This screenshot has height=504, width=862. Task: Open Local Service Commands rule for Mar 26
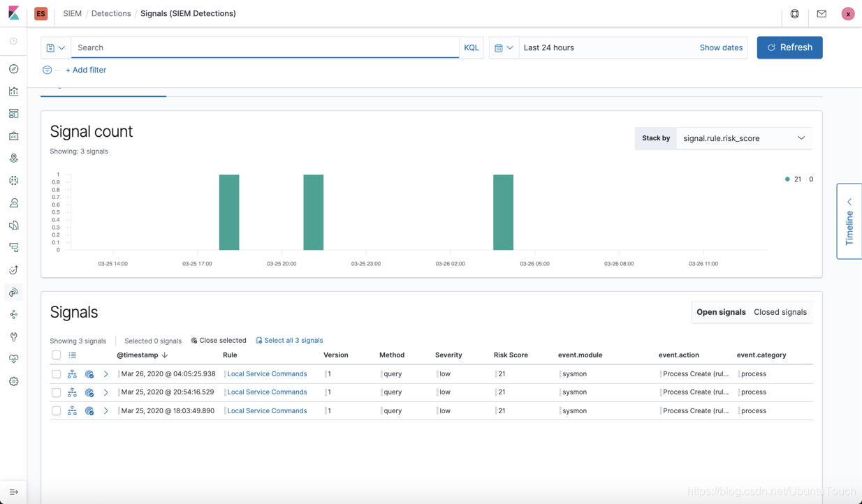(x=267, y=374)
